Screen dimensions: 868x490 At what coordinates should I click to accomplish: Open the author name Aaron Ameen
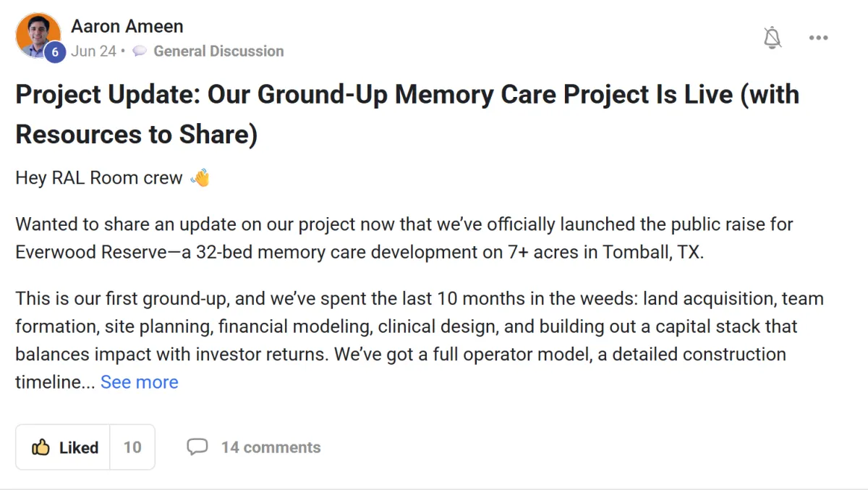[x=127, y=26]
